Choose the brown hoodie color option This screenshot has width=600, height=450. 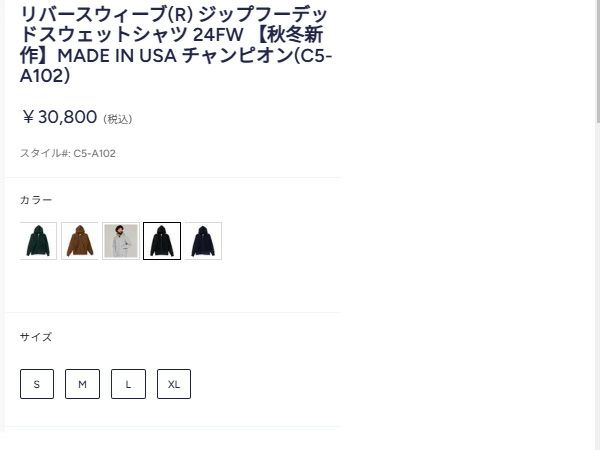[80, 241]
